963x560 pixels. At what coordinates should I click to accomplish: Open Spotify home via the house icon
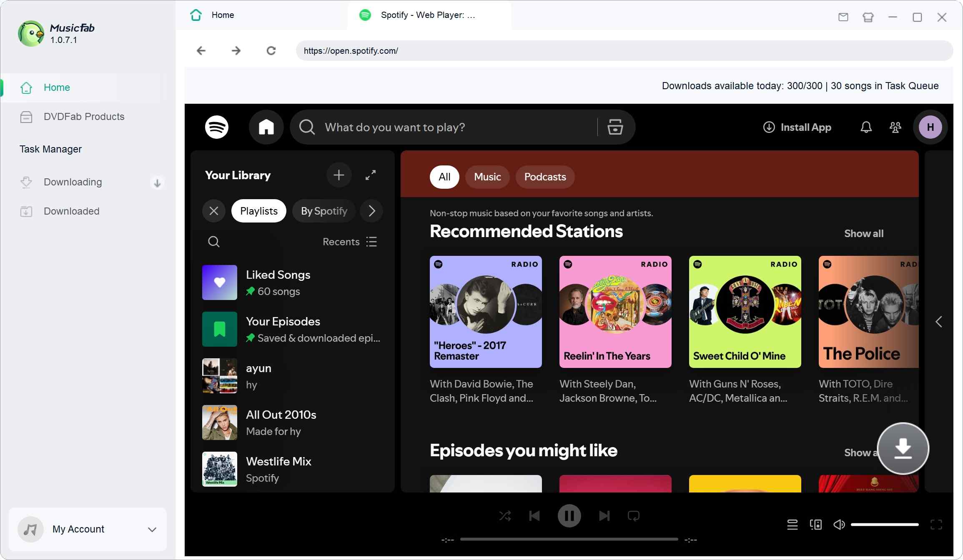[266, 127]
